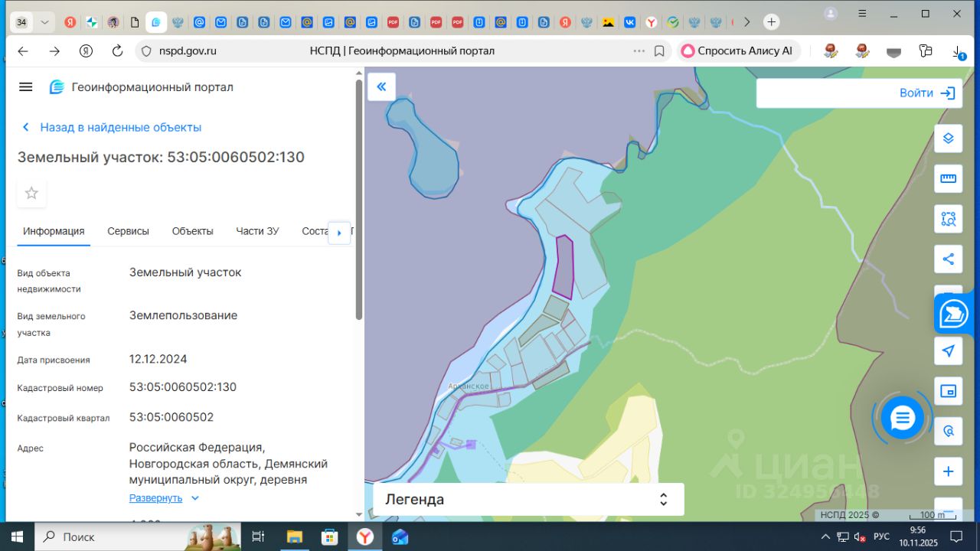This screenshot has height=551, width=980.
Task: Activate the search-by-area selection tool
Action: 948,219
